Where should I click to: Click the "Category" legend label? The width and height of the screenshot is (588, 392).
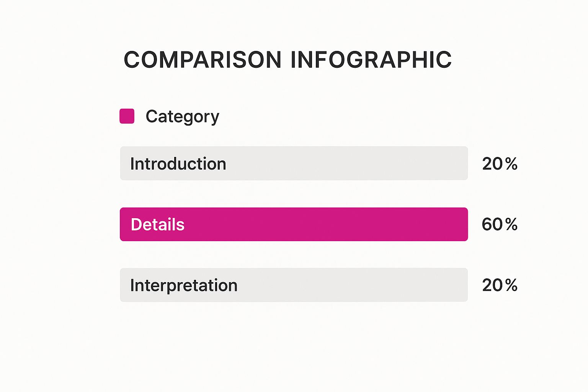[x=182, y=116]
